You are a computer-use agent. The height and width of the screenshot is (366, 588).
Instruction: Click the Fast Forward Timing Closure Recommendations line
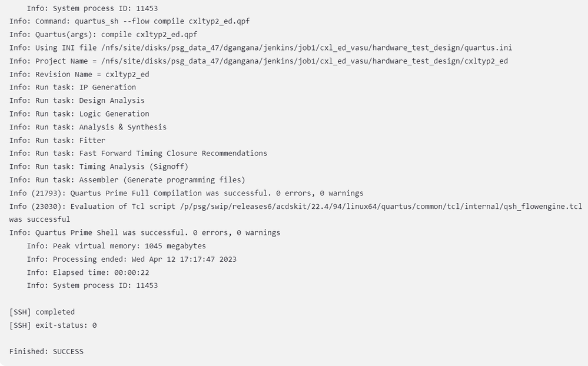point(138,153)
